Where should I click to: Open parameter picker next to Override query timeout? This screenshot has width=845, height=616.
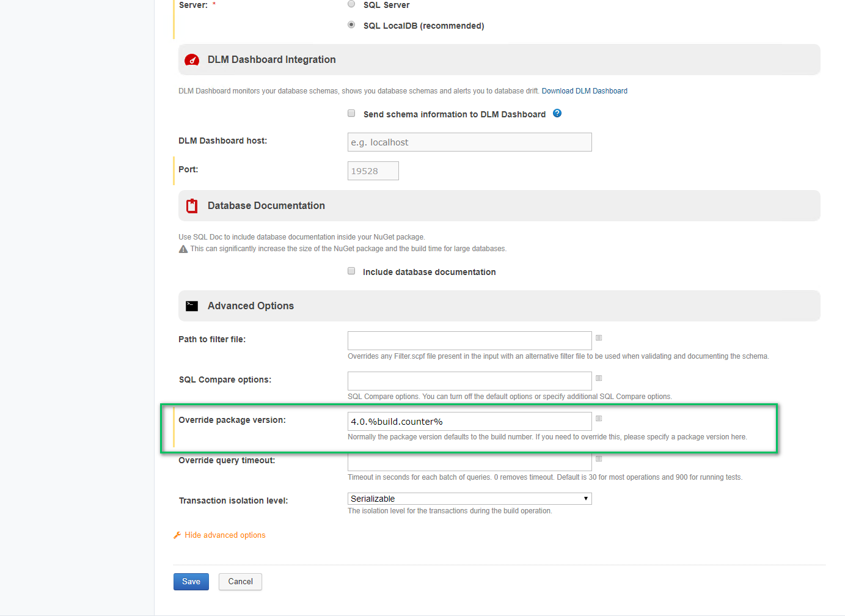(x=599, y=459)
